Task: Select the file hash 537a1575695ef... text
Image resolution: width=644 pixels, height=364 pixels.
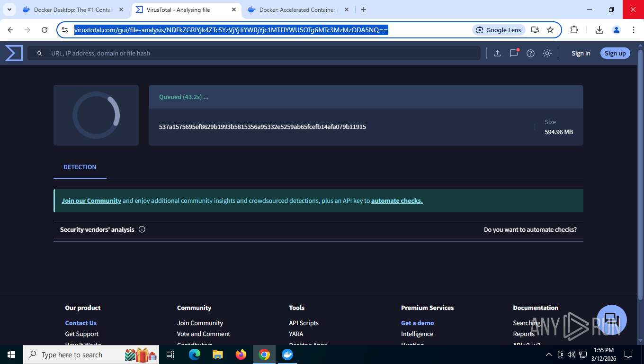Action: pyautogui.click(x=262, y=127)
